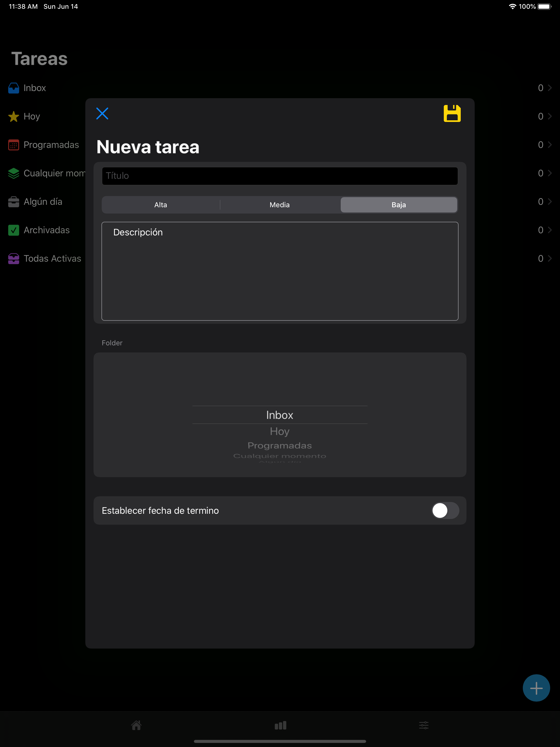
Task: Click the Wi-Fi status icon
Action: coord(512,6)
